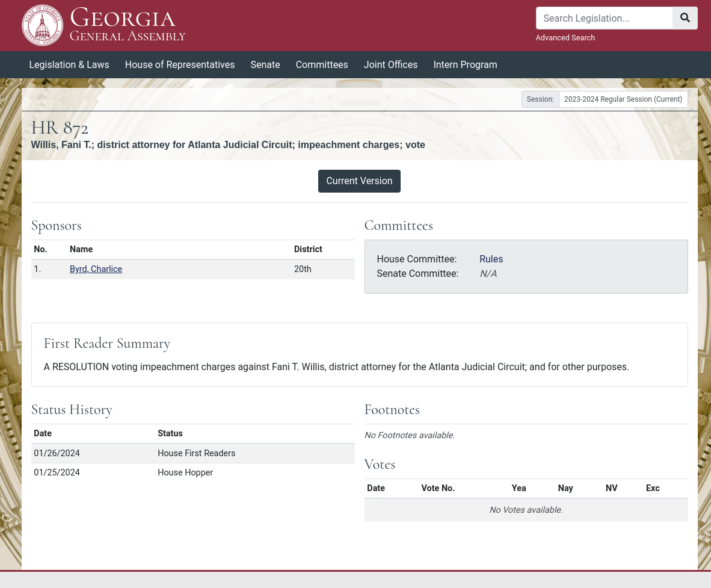Click the sponsors District column header

[308, 249]
